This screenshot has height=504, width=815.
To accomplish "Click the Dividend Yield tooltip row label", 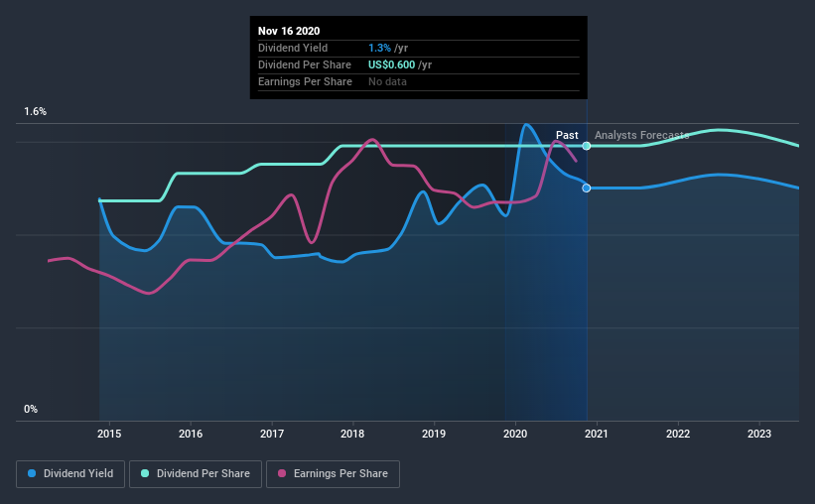I will (293, 48).
